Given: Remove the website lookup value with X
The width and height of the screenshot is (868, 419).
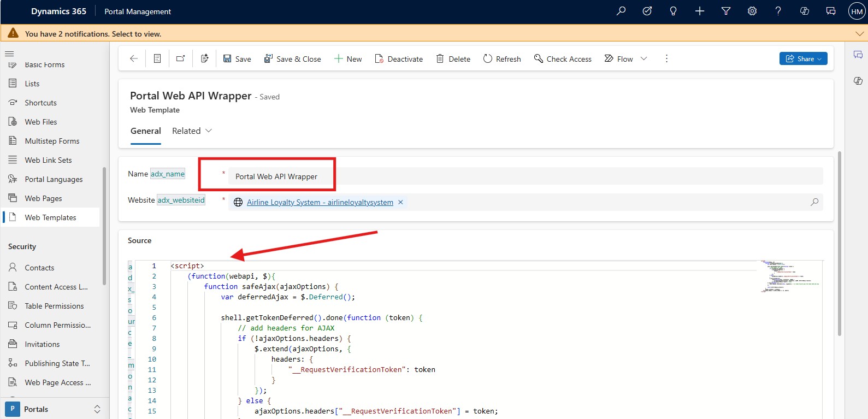Looking at the screenshot, I should pos(400,202).
